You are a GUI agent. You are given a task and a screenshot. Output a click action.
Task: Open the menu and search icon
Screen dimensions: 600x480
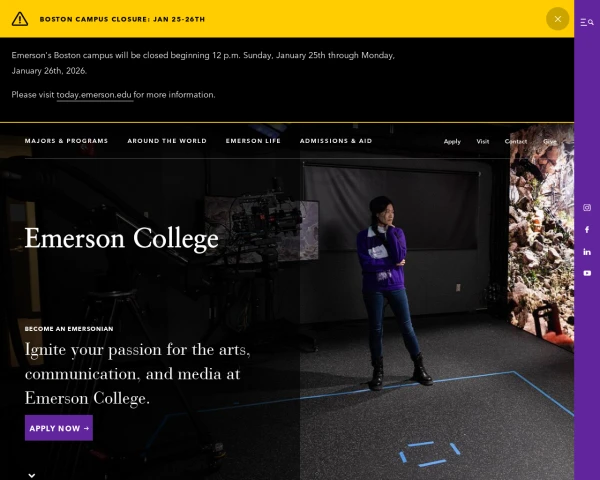tap(587, 23)
